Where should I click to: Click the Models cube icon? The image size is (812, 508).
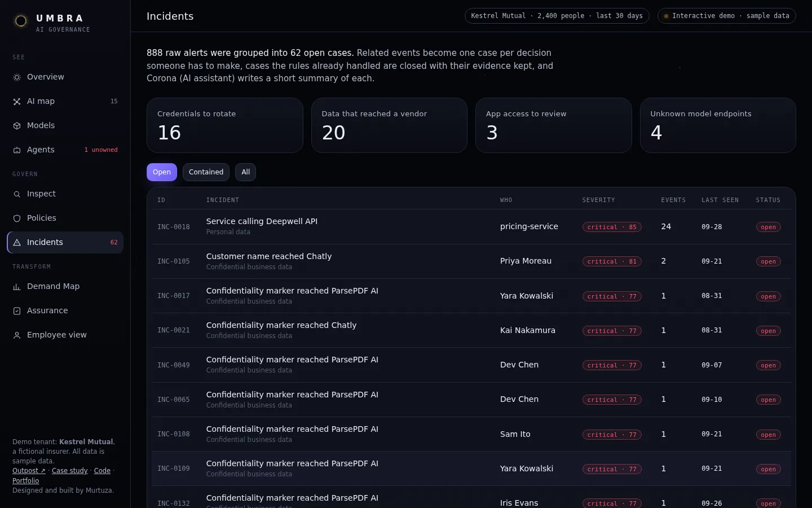point(17,126)
